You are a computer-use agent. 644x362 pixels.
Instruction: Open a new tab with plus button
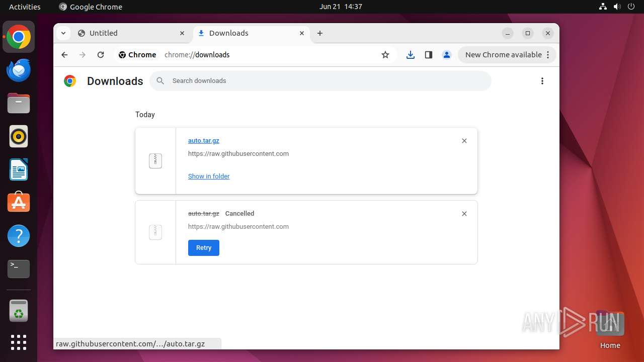pyautogui.click(x=320, y=33)
